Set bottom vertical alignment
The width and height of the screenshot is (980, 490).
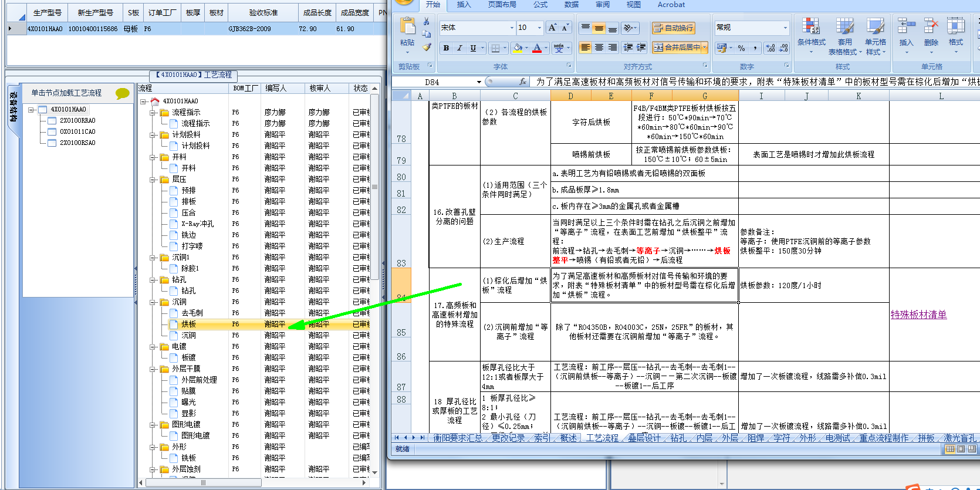click(612, 28)
